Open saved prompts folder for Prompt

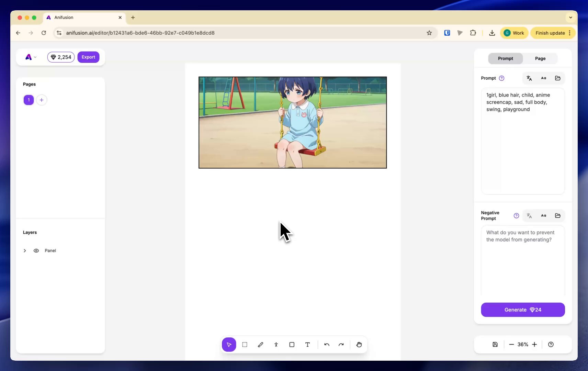(x=558, y=78)
